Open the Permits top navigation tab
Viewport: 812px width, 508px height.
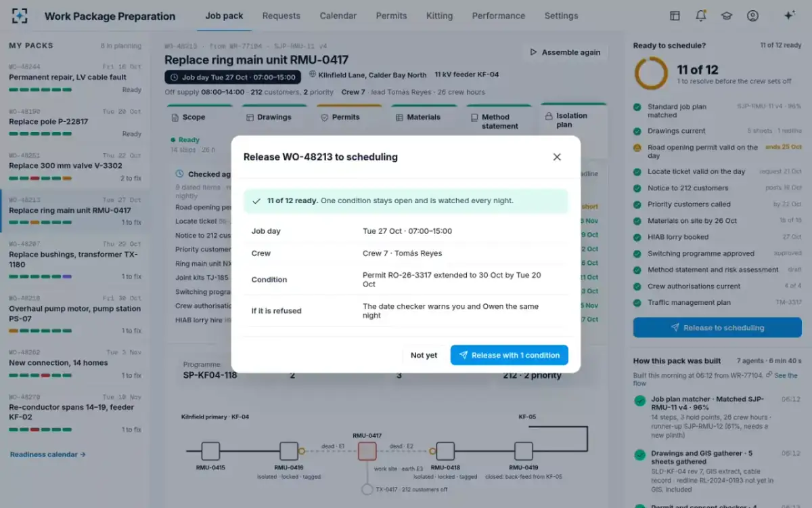[391, 16]
